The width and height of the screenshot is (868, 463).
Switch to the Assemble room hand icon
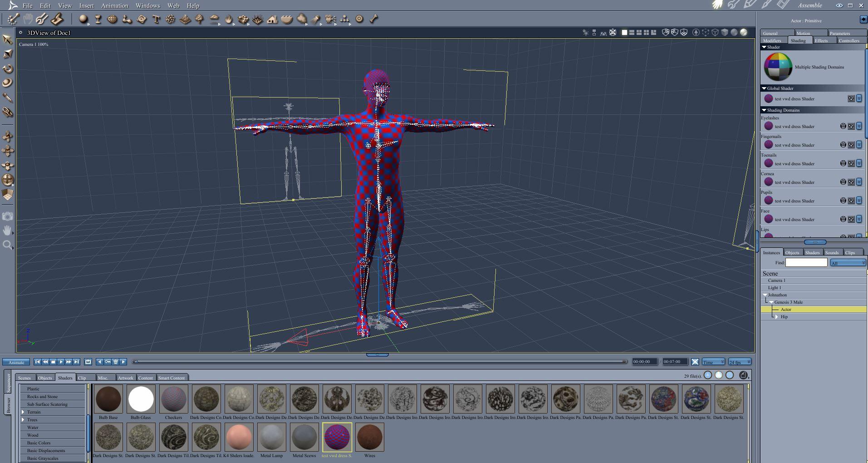click(717, 5)
